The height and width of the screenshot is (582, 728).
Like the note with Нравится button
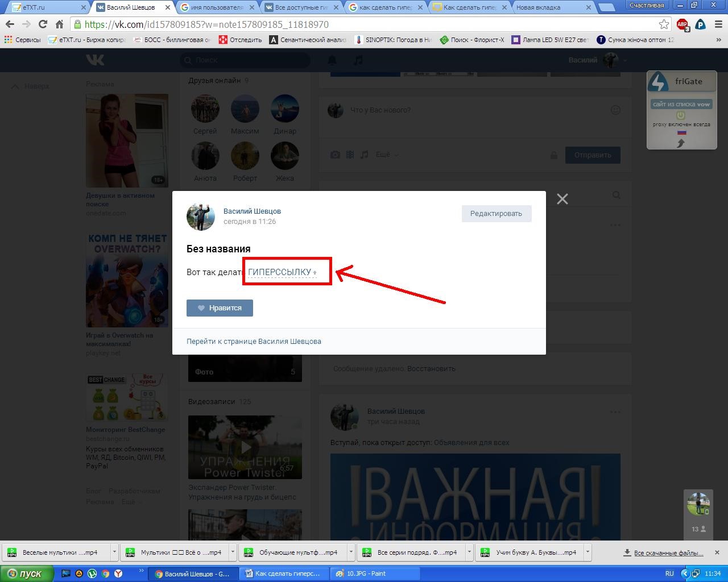[x=220, y=308]
